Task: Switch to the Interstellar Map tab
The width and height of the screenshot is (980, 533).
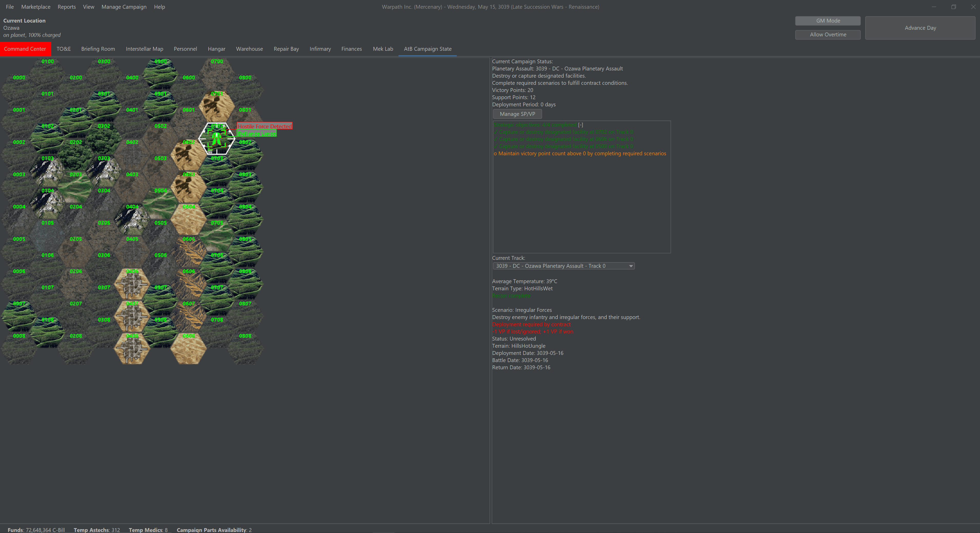Action: [x=144, y=49]
